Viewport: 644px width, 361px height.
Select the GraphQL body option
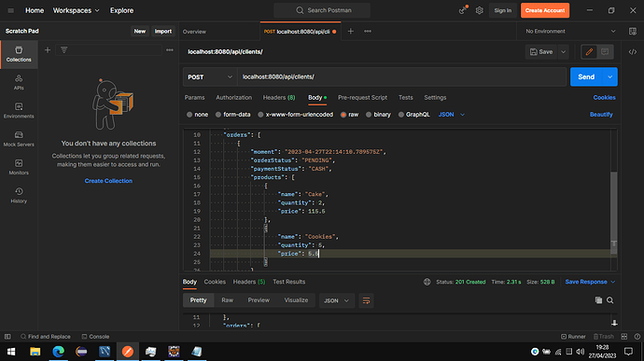(414, 115)
